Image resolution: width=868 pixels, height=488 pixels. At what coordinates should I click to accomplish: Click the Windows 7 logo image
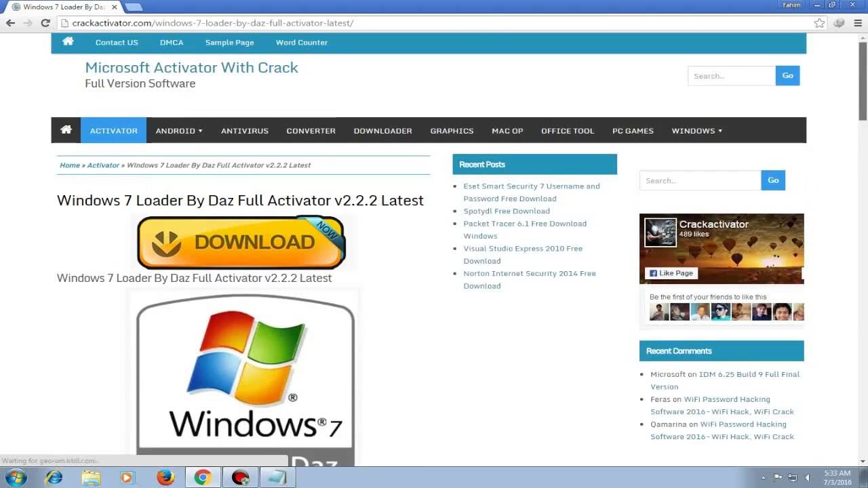click(x=245, y=378)
